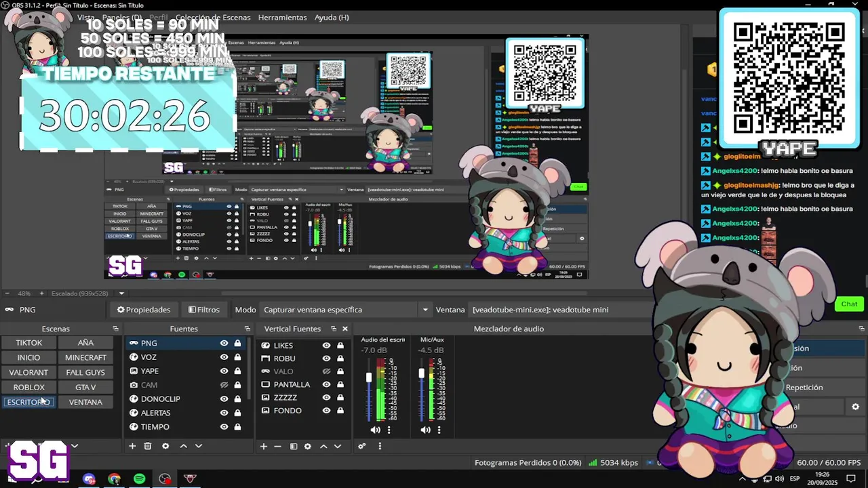Hide the ALERTAS source
The width and height of the screenshot is (868, 488).
(x=224, y=413)
